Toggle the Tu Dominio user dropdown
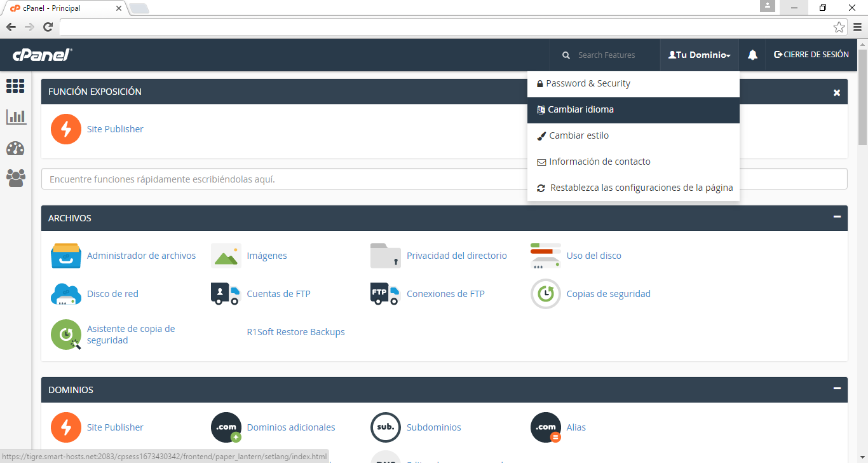Viewport: 868px width, 463px height. pos(699,55)
